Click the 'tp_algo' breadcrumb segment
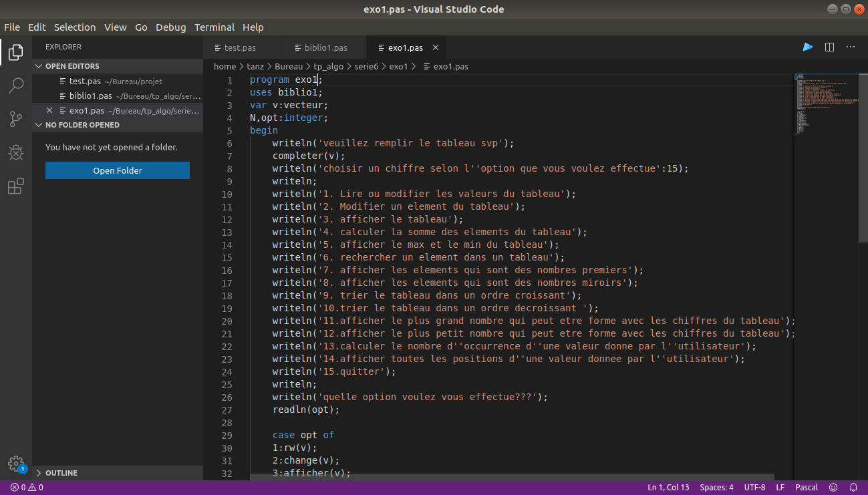 pyautogui.click(x=327, y=66)
